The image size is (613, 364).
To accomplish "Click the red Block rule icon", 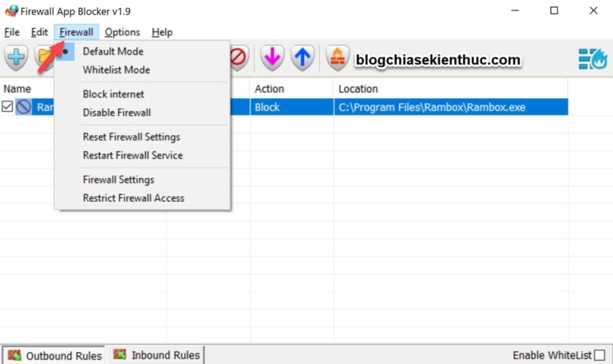I will click(x=238, y=58).
